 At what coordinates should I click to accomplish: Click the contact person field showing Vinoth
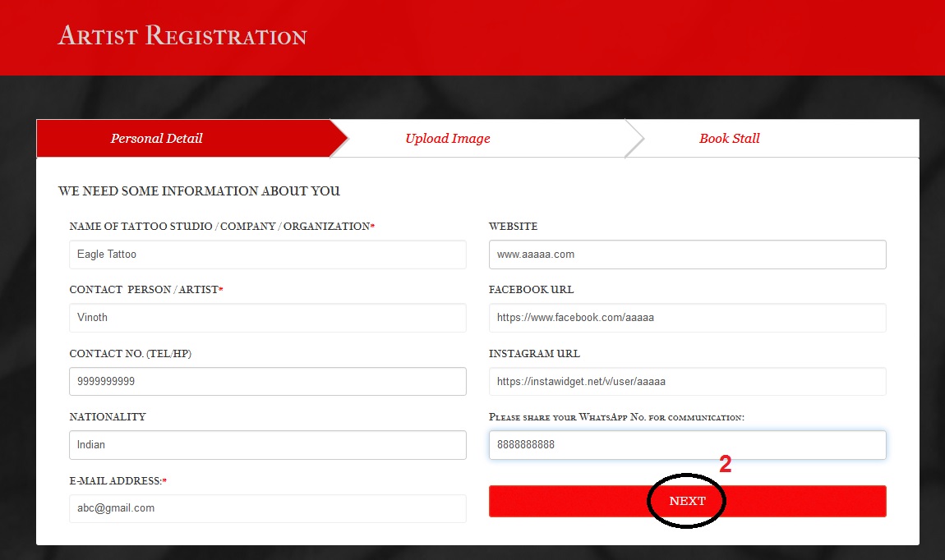pyautogui.click(x=267, y=318)
